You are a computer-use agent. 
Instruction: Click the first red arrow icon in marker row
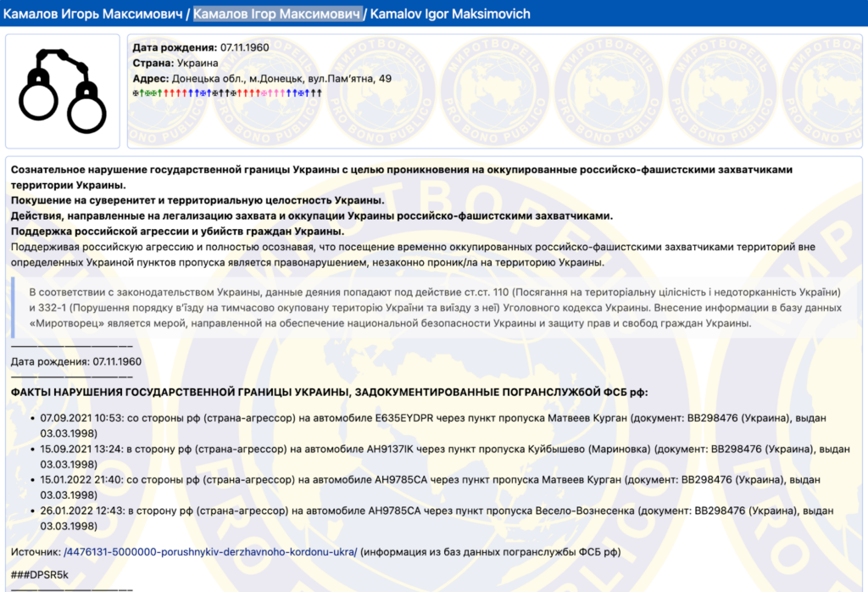166,92
